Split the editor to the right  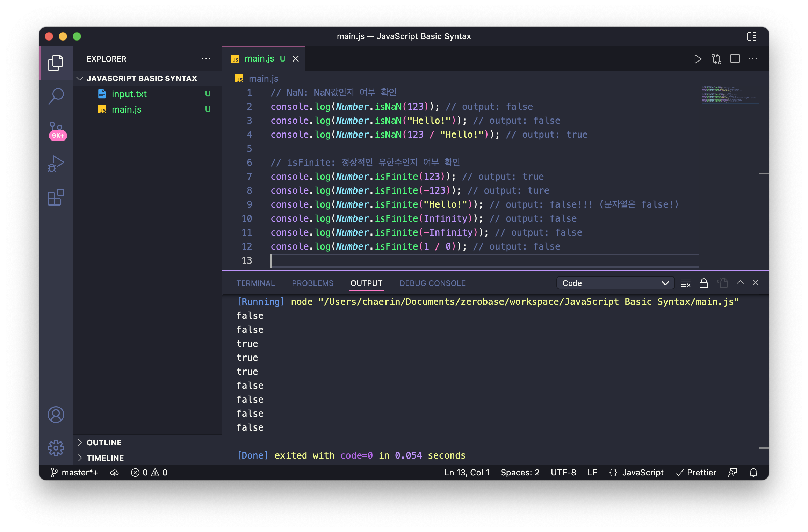735,59
